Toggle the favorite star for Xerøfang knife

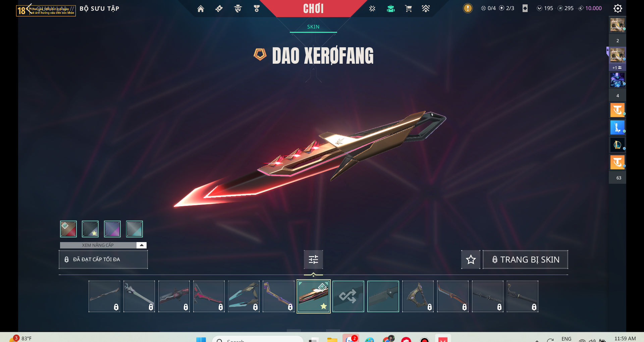click(471, 260)
